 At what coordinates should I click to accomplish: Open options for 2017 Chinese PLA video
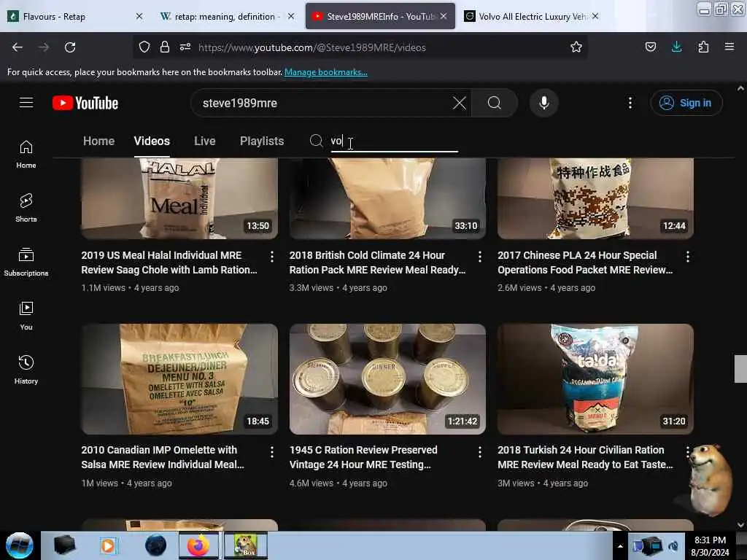coord(687,257)
